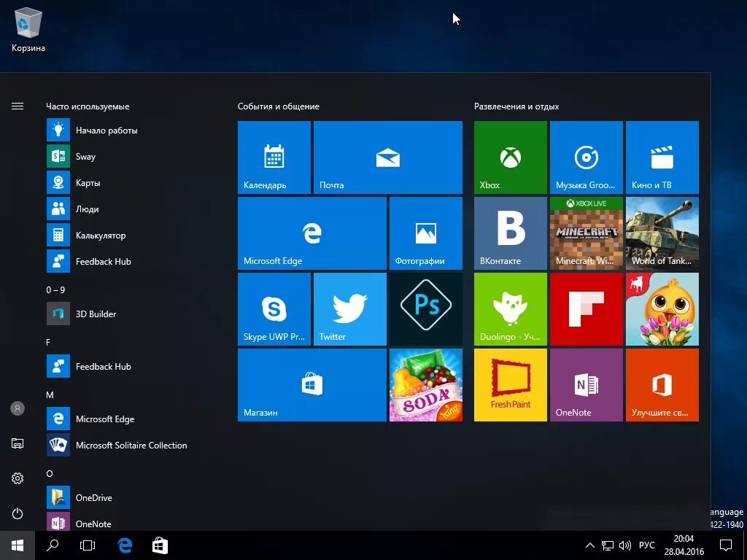747x560 pixels.
Task: Open the Minecraft game thumbnail tile
Action: tap(587, 233)
